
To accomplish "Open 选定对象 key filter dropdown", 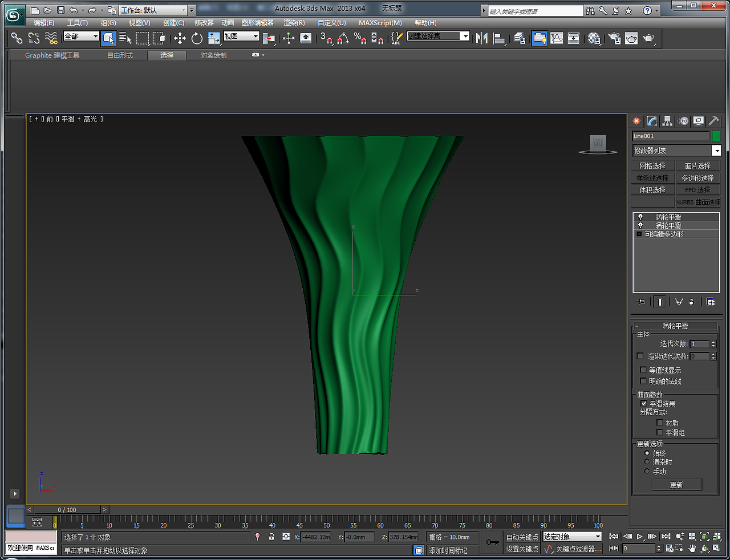I will pos(572,537).
